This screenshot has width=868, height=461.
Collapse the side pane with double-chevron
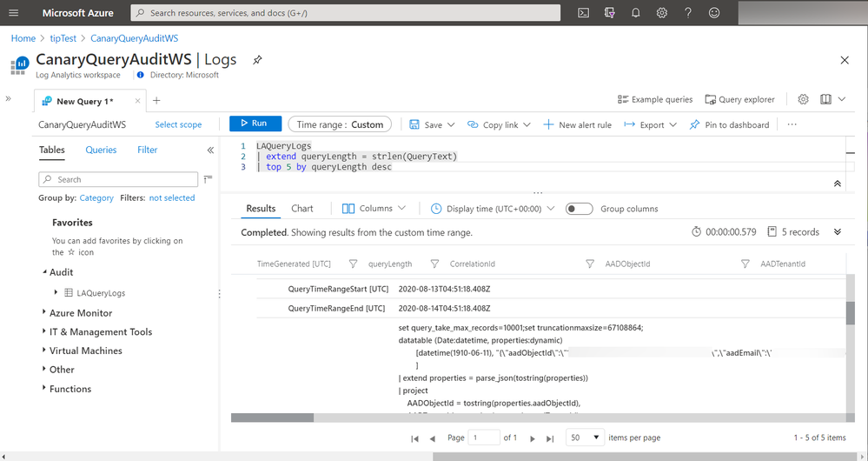click(x=210, y=150)
